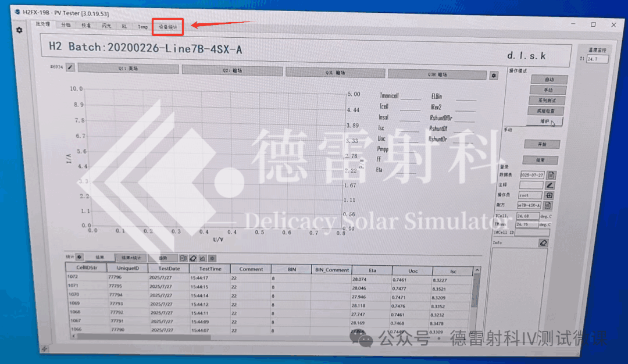
Task: Select the eraser icon in the results toolbar
Action: [192, 258]
